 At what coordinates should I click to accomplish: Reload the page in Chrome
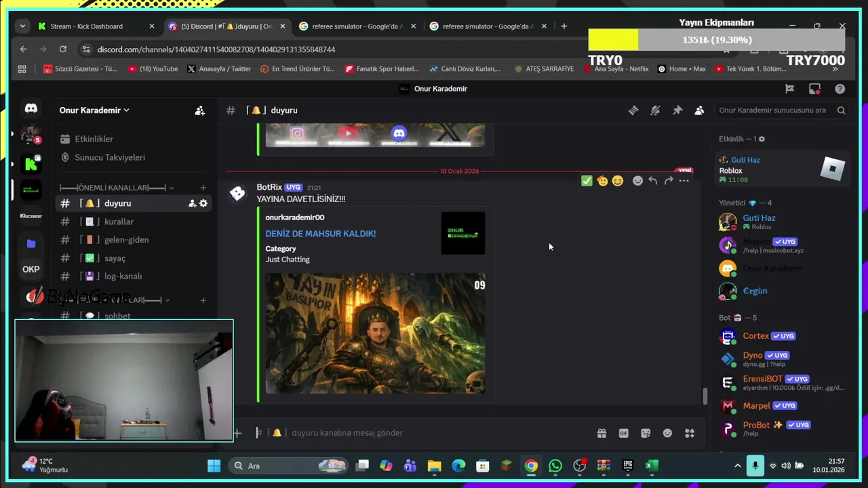tap(63, 49)
